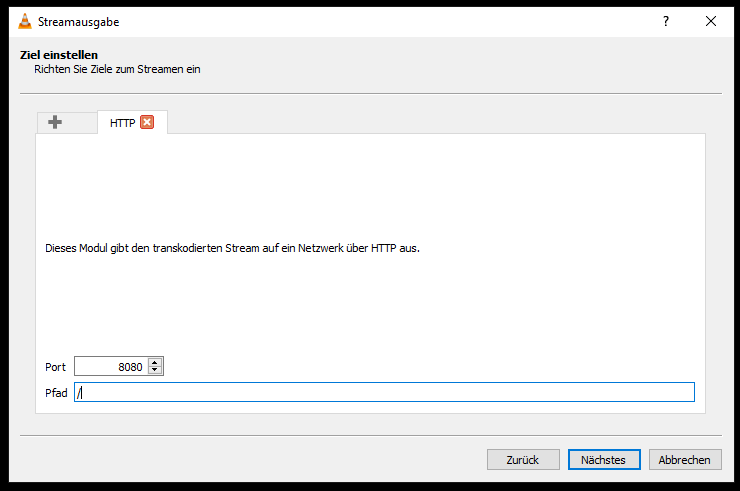Continue with the Nächstes button
Screen dimensions: 740x491
[x=604, y=459]
